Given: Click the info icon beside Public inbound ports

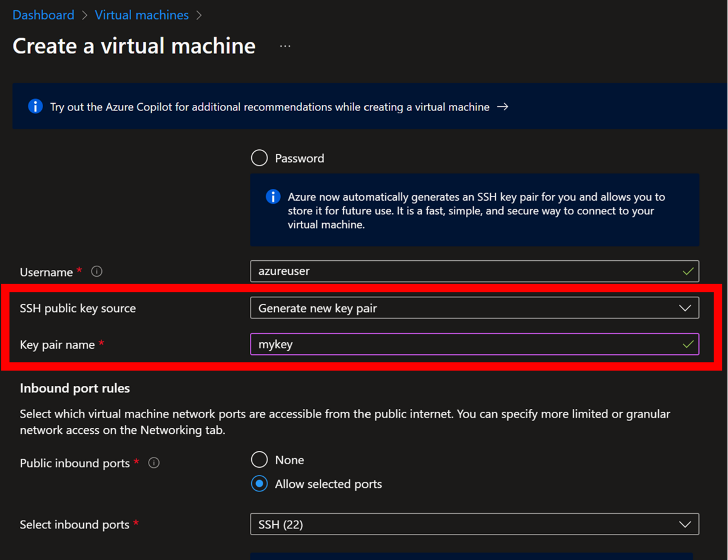Looking at the screenshot, I should (x=153, y=462).
